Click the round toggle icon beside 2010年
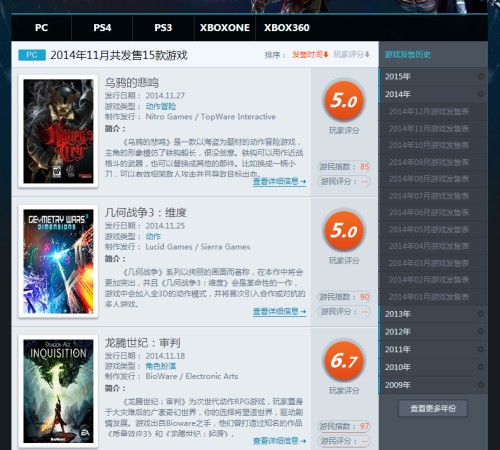 click(x=480, y=367)
